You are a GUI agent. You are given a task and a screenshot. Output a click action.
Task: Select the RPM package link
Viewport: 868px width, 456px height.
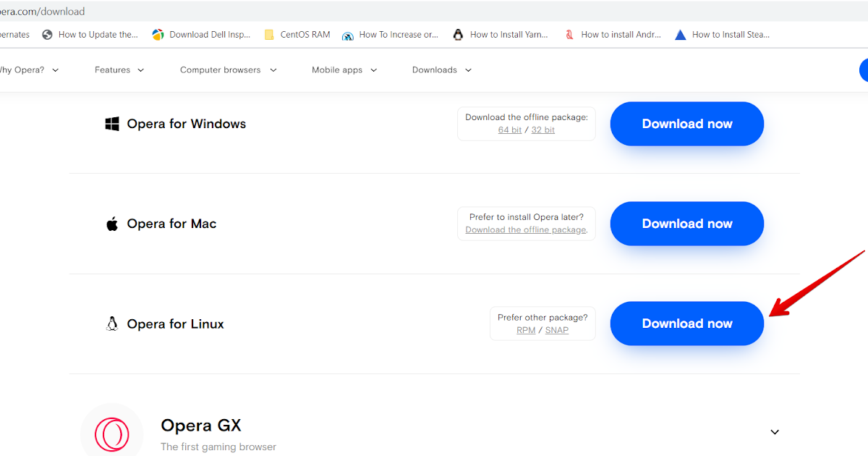coord(526,330)
